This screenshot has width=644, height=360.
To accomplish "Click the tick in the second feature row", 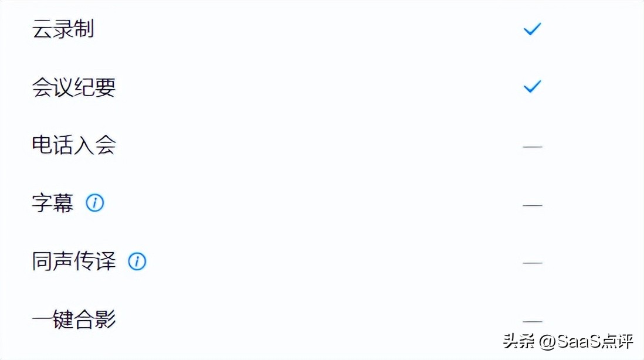I will tap(532, 87).
